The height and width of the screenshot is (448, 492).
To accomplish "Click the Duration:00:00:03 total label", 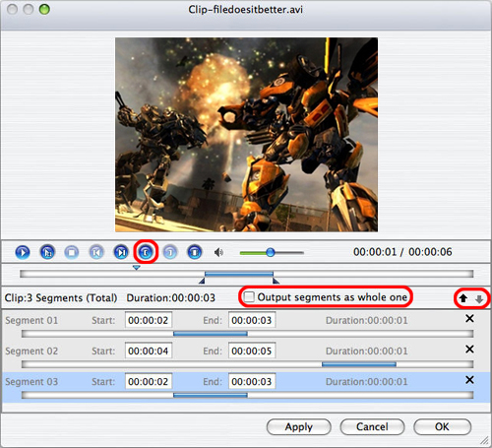I will 171,298.
